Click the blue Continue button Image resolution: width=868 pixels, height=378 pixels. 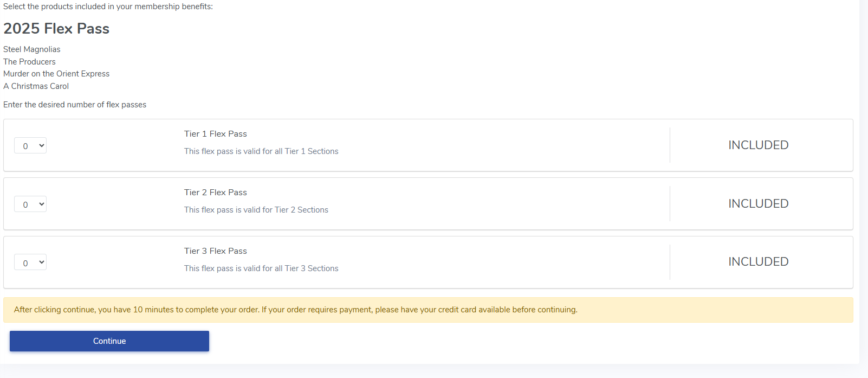click(109, 341)
